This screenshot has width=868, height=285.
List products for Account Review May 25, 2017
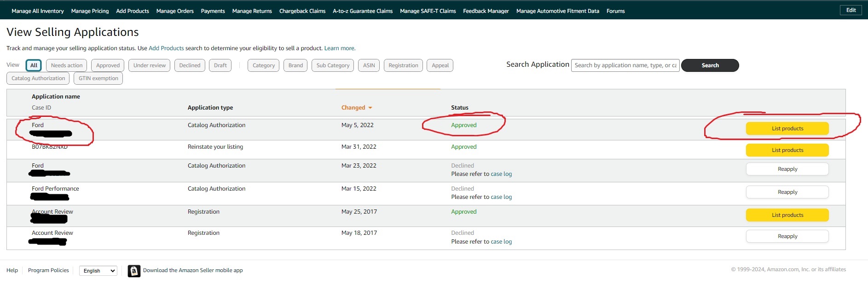pyautogui.click(x=787, y=215)
